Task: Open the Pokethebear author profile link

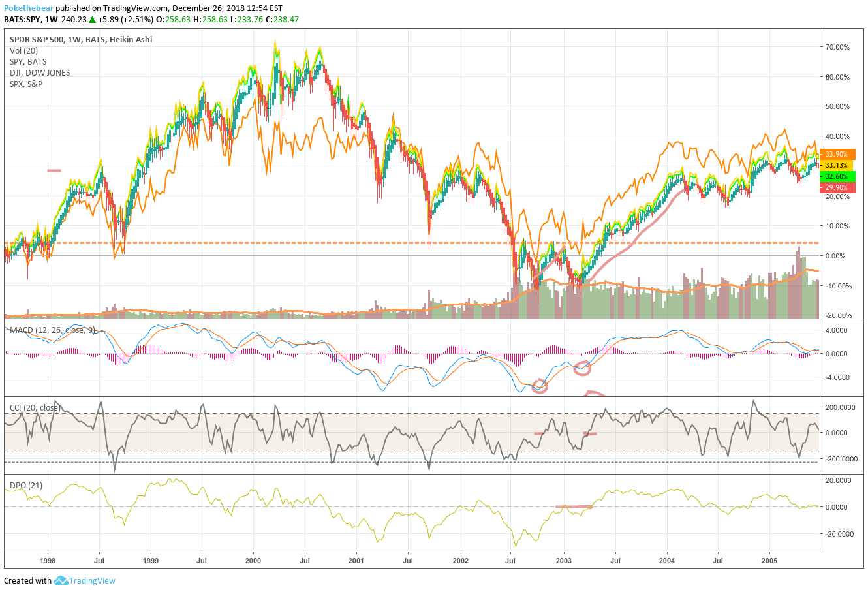Action: [x=29, y=8]
